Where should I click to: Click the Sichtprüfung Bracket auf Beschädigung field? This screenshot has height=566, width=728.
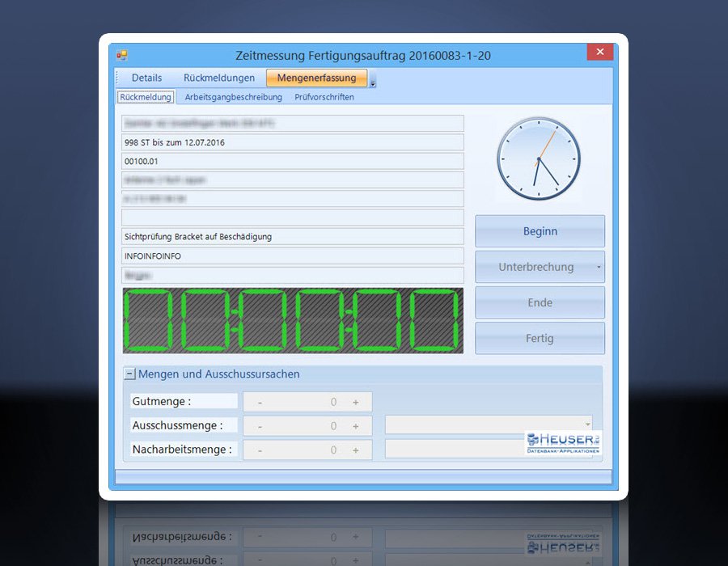point(293,237)
